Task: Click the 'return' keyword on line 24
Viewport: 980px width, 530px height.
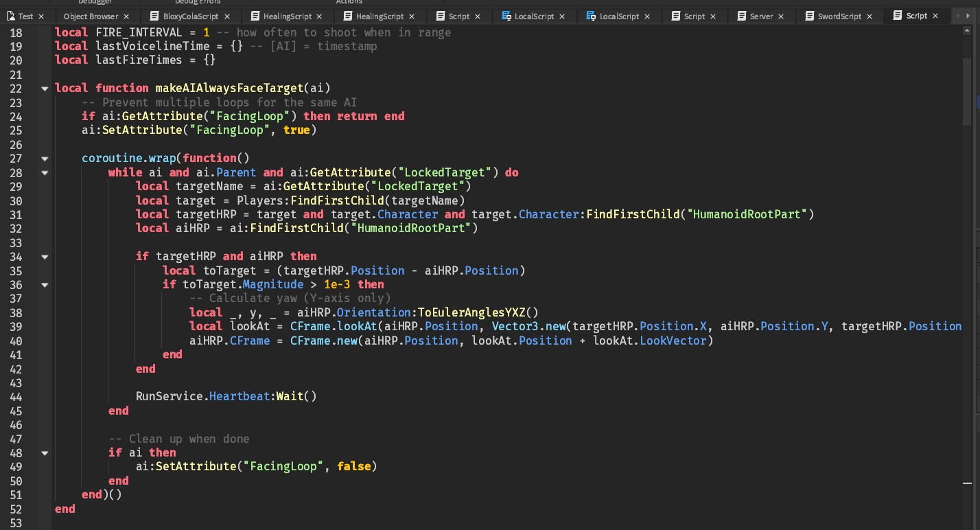Action: tap(357, 116)
